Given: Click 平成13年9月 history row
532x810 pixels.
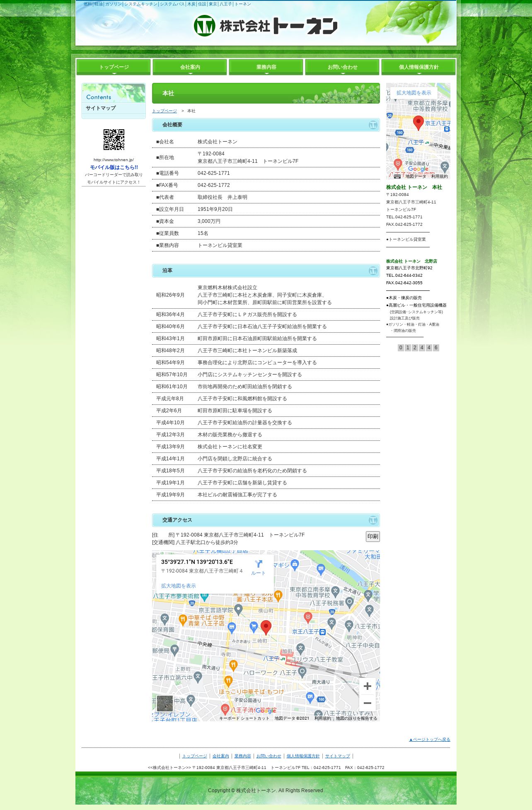Looking at the screenshot, I should (266, 447).
